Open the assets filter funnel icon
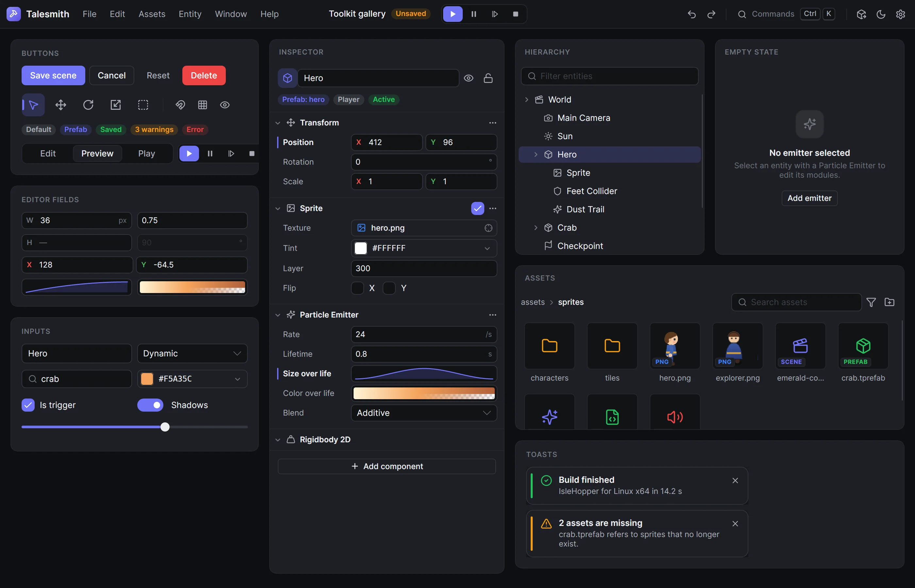The width and height of the screenshot is (915, 588). [x=871, y=302]
